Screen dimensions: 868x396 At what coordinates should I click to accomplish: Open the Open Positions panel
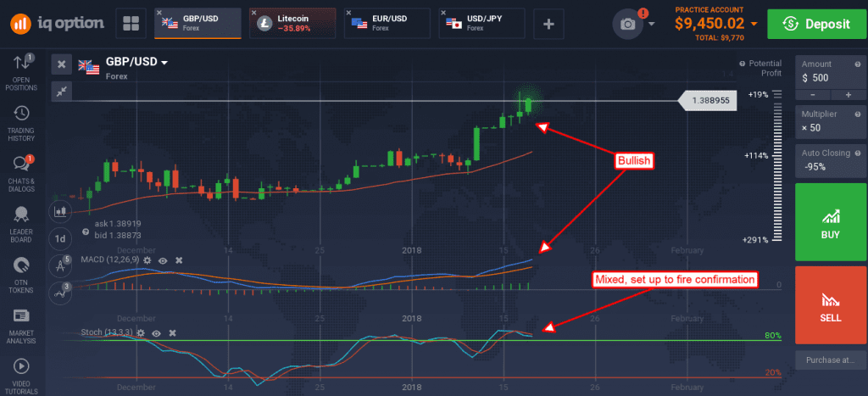coord(21,73)
